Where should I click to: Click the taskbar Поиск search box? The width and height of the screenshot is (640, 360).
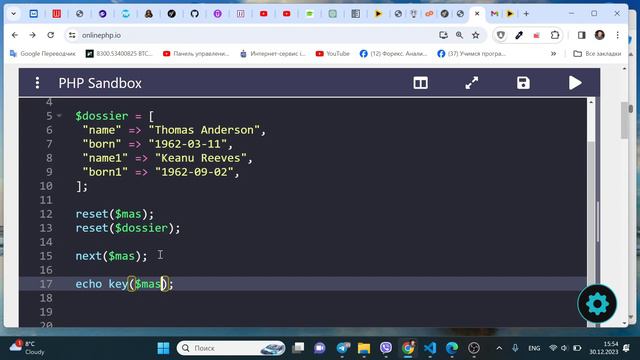click(x=231, y=348)
